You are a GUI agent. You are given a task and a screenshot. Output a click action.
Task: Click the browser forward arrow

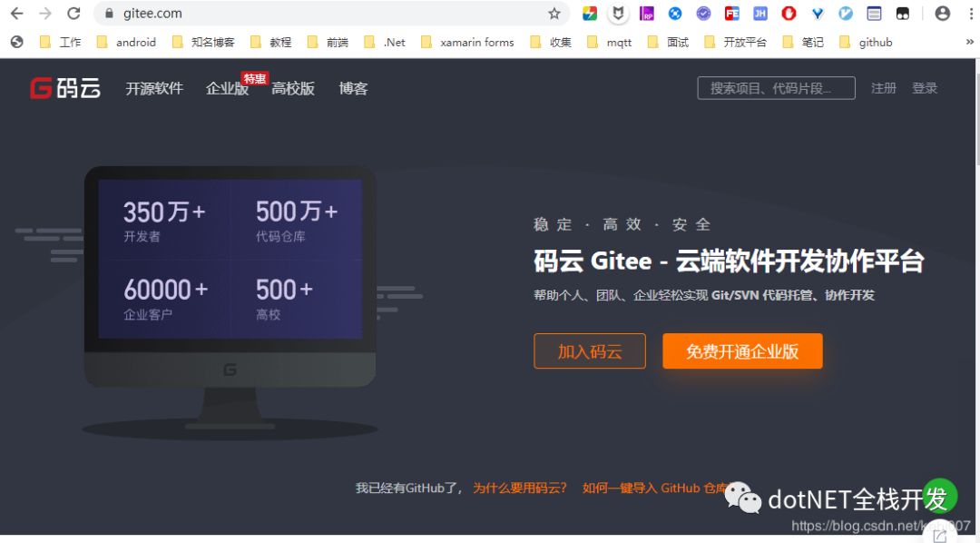click(45, 13)
